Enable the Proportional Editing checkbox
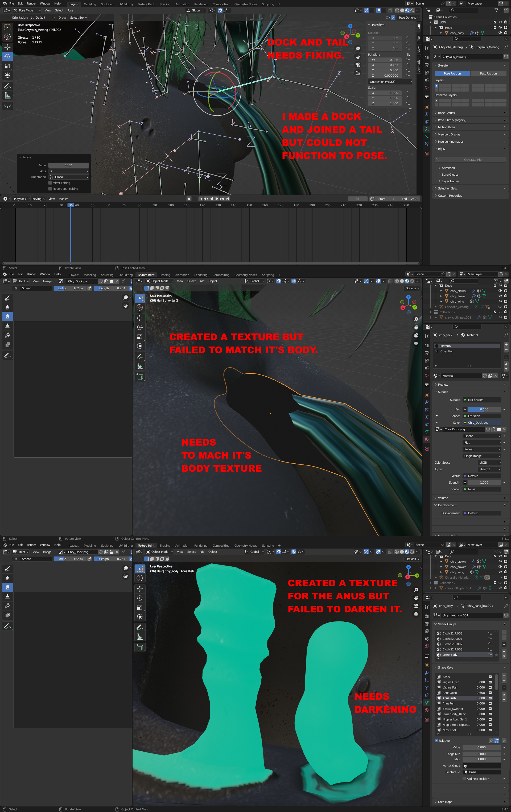Image resolution: width=511 pixels, height=812 pixels. pyautogui.click(x=50, y=189)
